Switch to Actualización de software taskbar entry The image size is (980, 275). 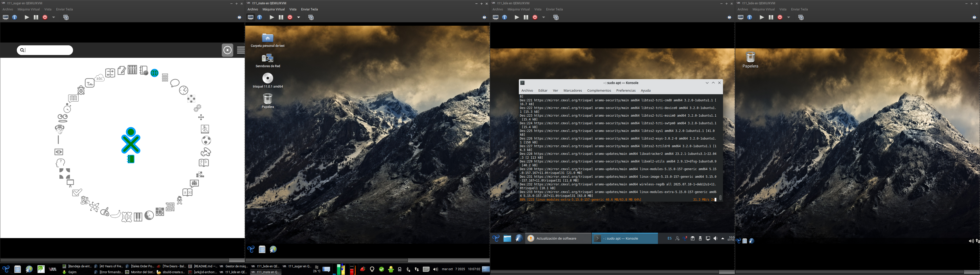558,239
